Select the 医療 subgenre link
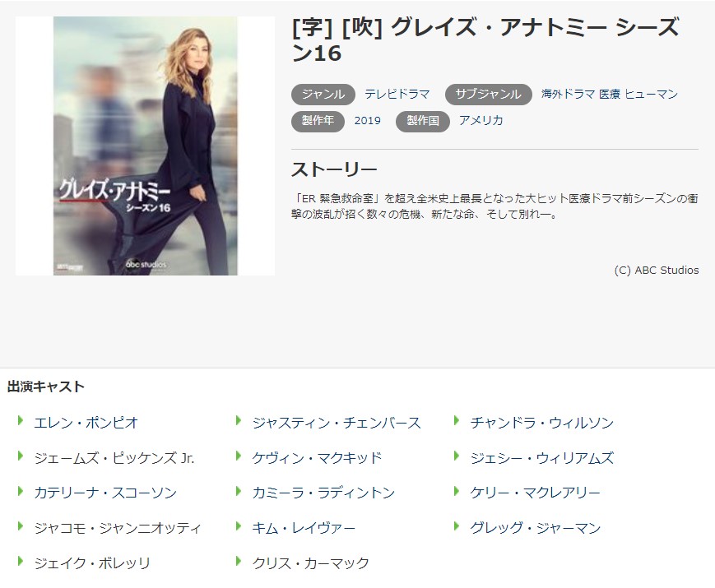Viewport: 715px width, 588px height. [x=609, y=95]
